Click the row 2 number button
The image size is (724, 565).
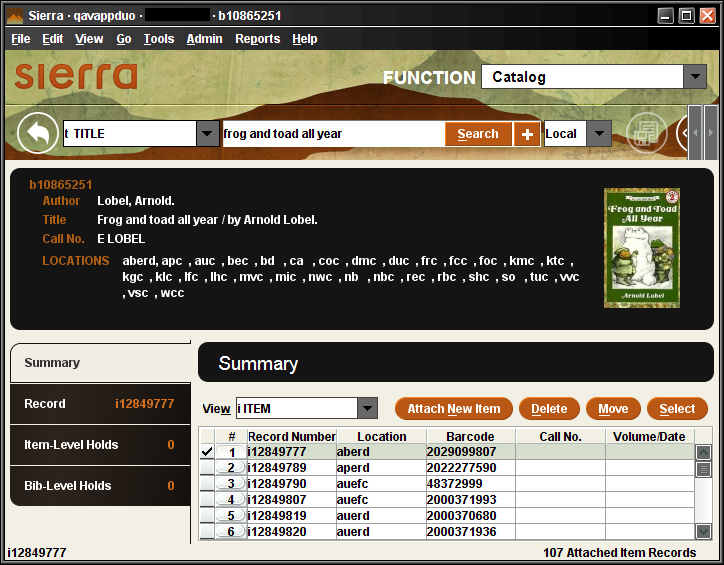tap(231, 468)
